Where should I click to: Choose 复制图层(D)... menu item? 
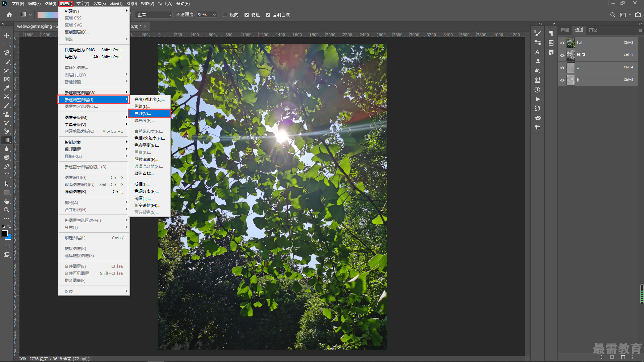(x=94, y=32)
